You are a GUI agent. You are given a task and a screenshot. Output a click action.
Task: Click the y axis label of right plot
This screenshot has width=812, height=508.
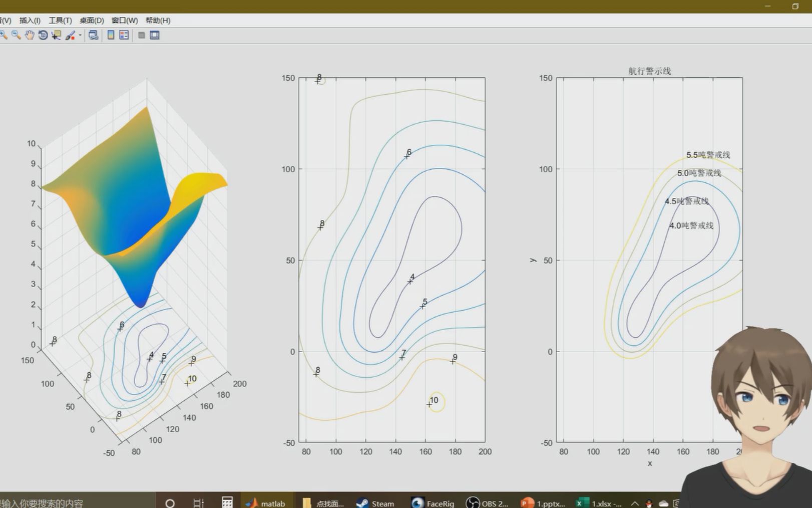click(533, 260)
